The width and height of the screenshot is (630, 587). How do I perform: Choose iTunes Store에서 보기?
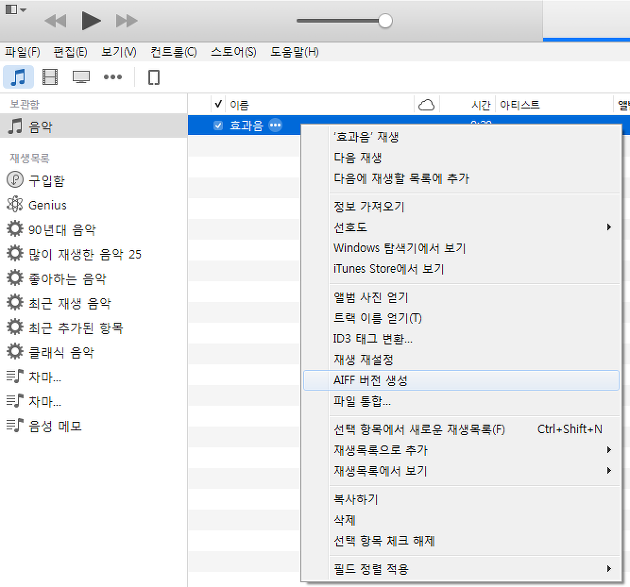click(x=461, y=268)
